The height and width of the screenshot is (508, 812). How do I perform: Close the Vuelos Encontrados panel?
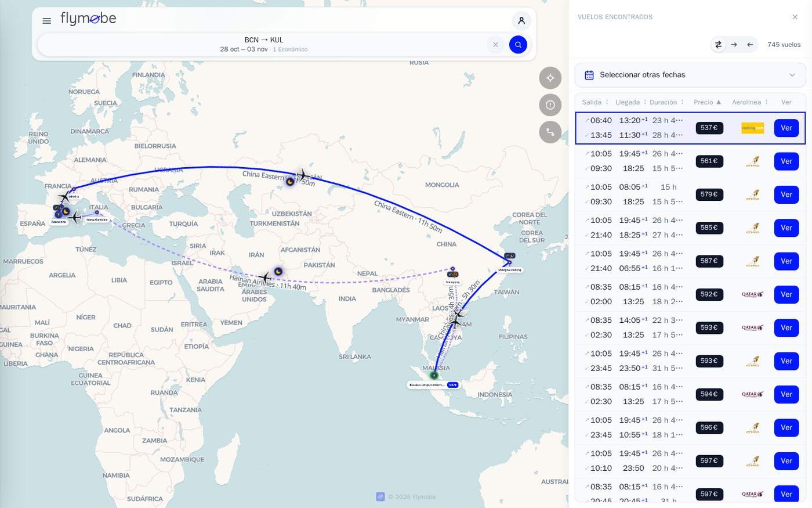point(795,17)
